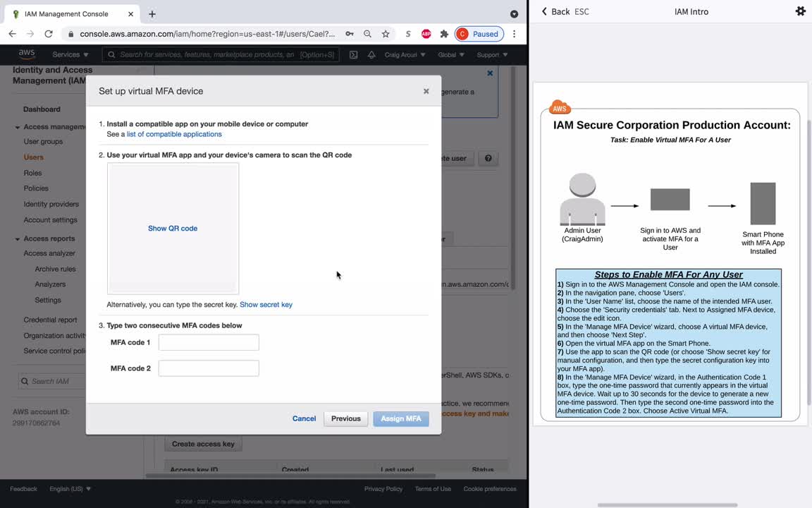Image resolution: width=812 pixels, height=508 pixels.
Task: Click Show QR code
Action: [x=173, y=228]
